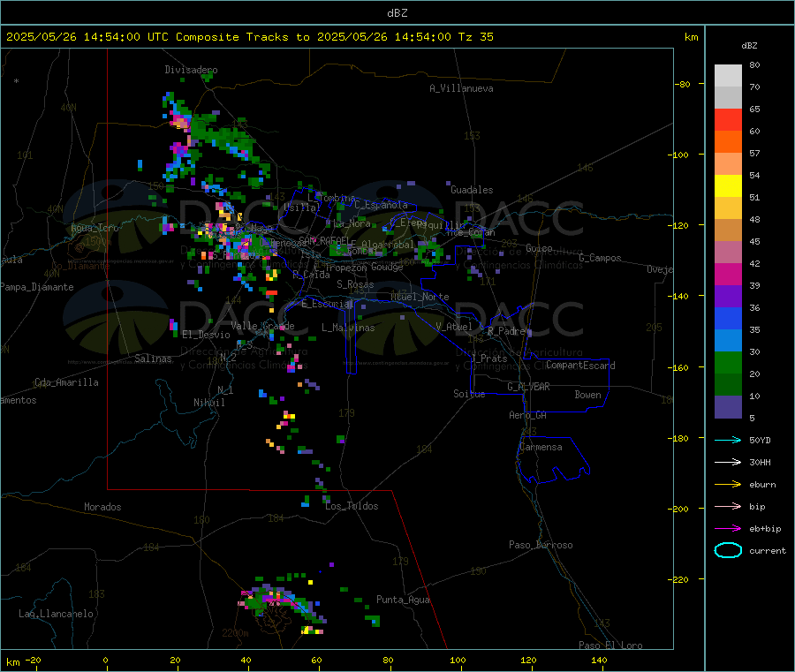Click the C_Española place label
The image size is (795, 672).
pos(381,205)
